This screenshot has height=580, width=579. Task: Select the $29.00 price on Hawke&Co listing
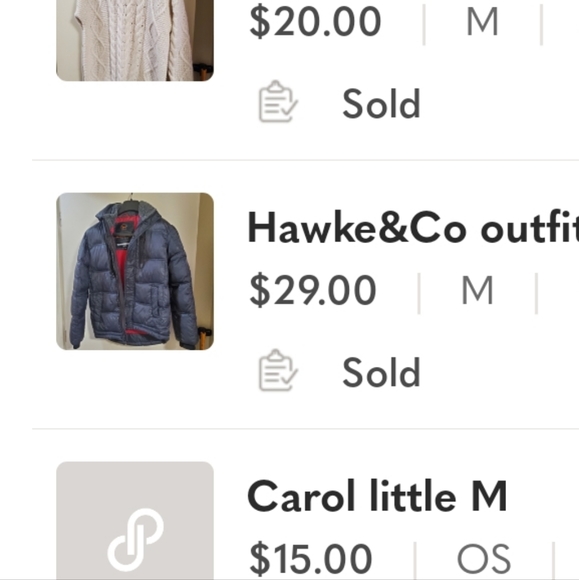(313, 290)
